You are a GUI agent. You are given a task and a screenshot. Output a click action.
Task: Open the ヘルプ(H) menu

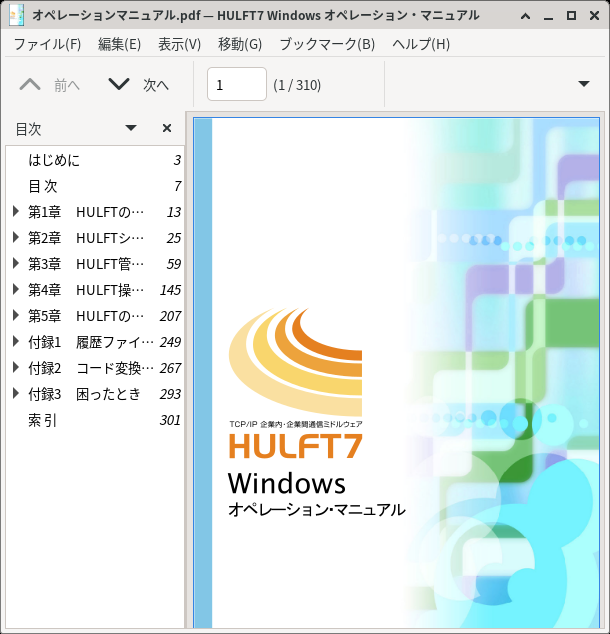[x=421, y=44]
